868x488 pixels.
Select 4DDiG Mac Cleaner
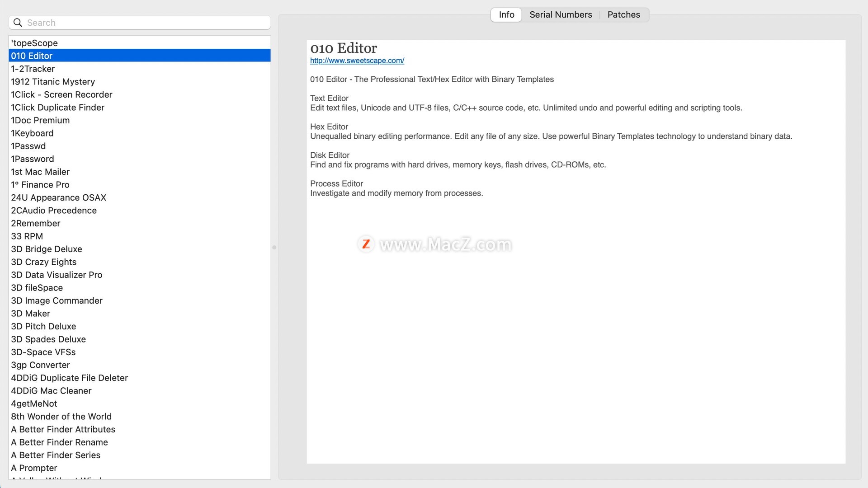140,390
